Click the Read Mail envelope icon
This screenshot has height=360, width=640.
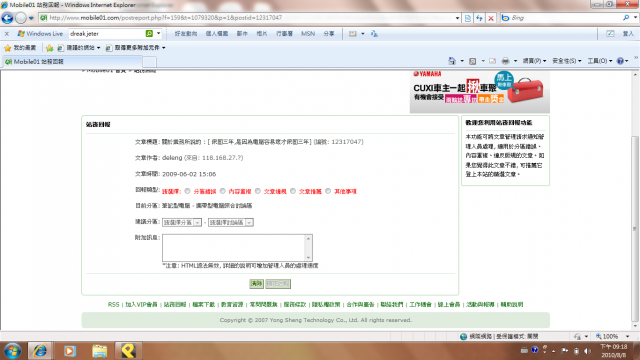493,61
